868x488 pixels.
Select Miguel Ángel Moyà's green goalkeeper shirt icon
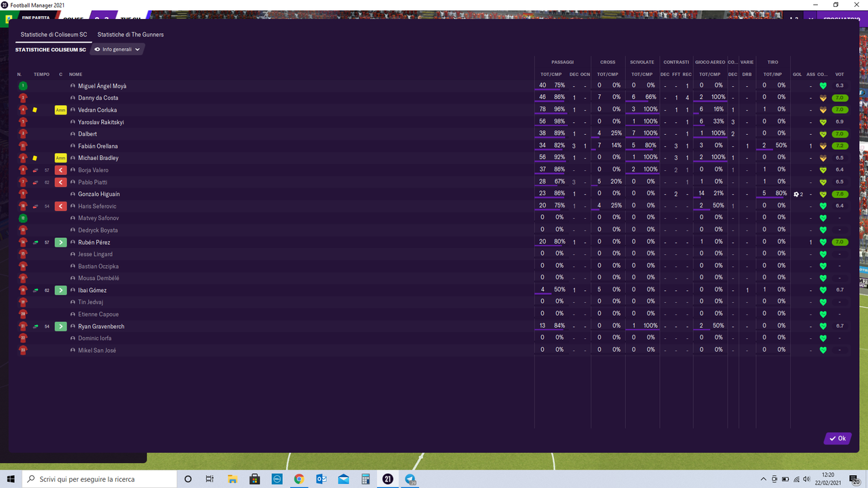click(22, 85)
